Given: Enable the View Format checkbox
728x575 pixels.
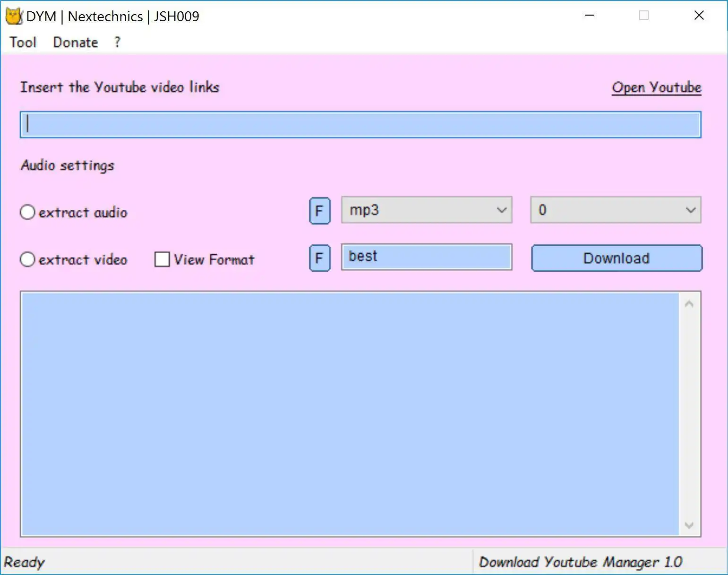Looking at the screenshot, I should click(162, 259).
